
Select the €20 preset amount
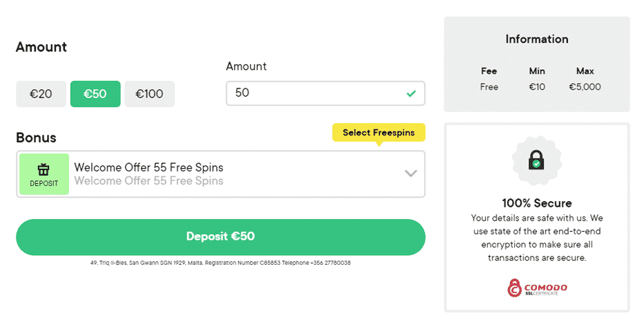tap(41, 94)
